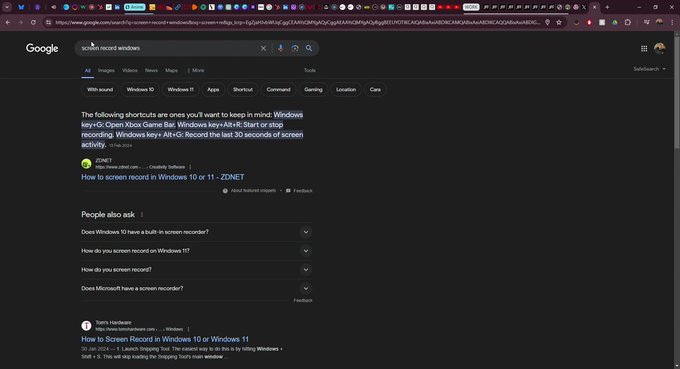The image size is (680, 369).
Task: Start voice search with the microphone icon
Action: tap(281, 48)
